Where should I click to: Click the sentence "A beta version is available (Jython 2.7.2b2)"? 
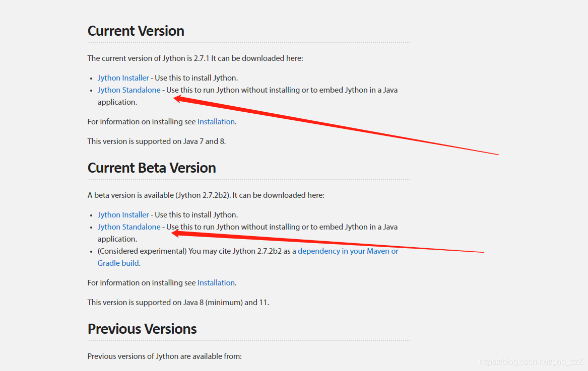pyautogui.click(x=159, y=195)
